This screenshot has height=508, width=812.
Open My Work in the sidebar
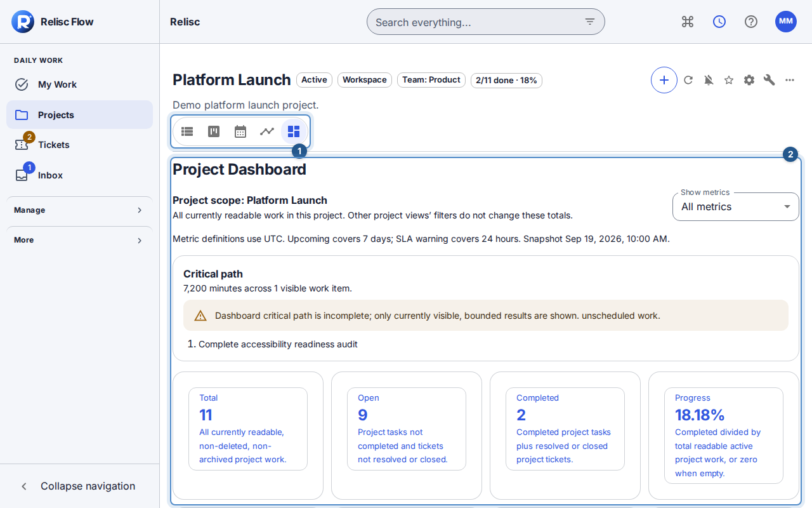coord(80,84)
